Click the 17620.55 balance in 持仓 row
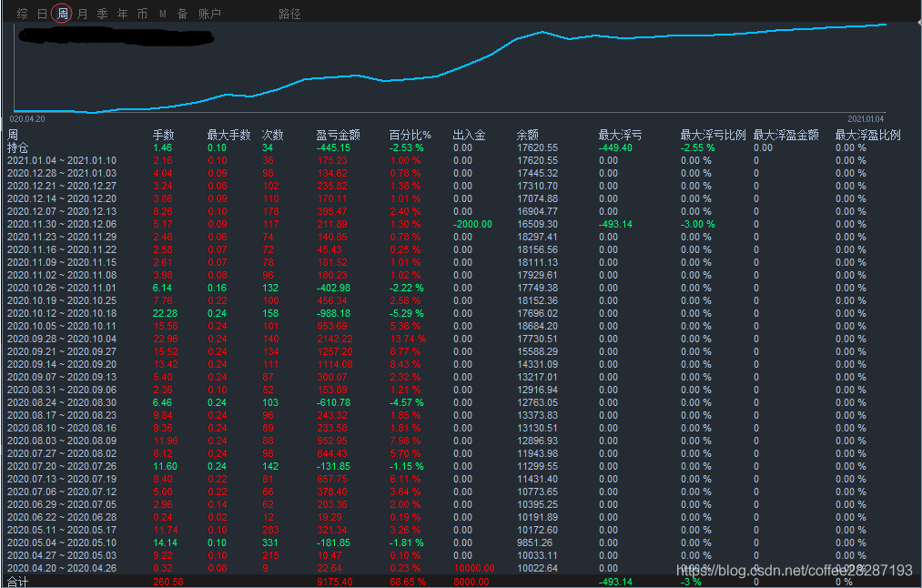This screenshot has height=588, width=922. tap(537, 147)
